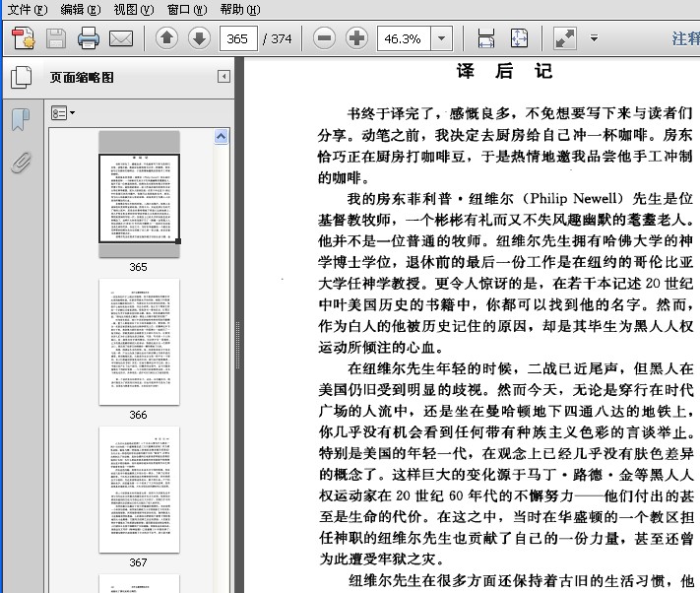Toggle read mode full-screen icon
Viewport: 700px width, 593px height.
pos(564,39)
